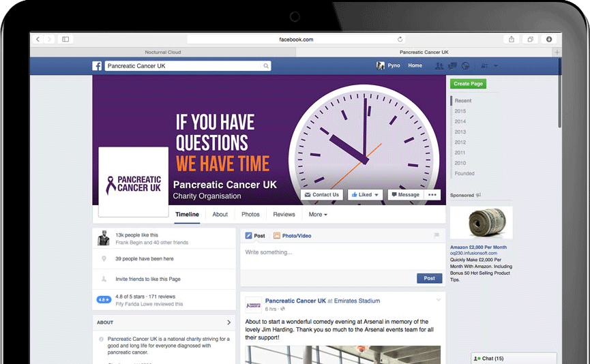Jump to 2013 in timeline

click(460, 132)
